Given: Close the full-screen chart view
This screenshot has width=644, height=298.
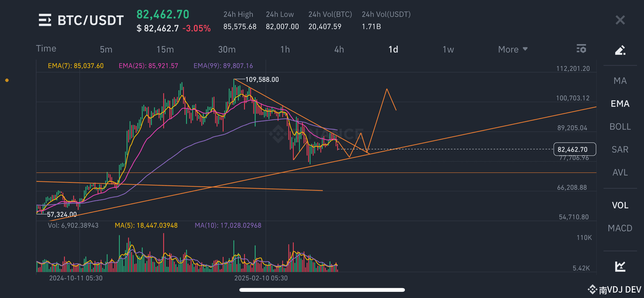Looking at the screenshot, I should tap(620, 20).
